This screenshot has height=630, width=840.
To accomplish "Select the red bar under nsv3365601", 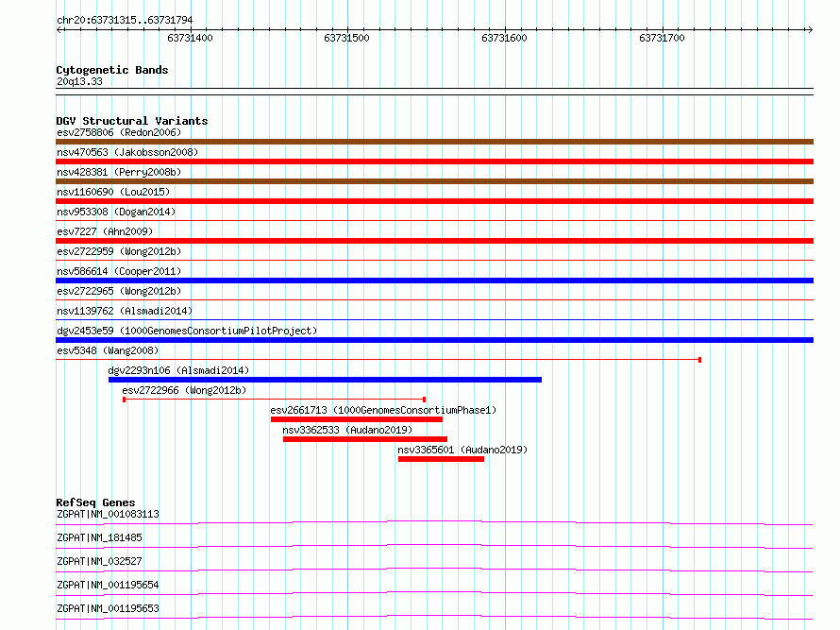I will point(442,459).
